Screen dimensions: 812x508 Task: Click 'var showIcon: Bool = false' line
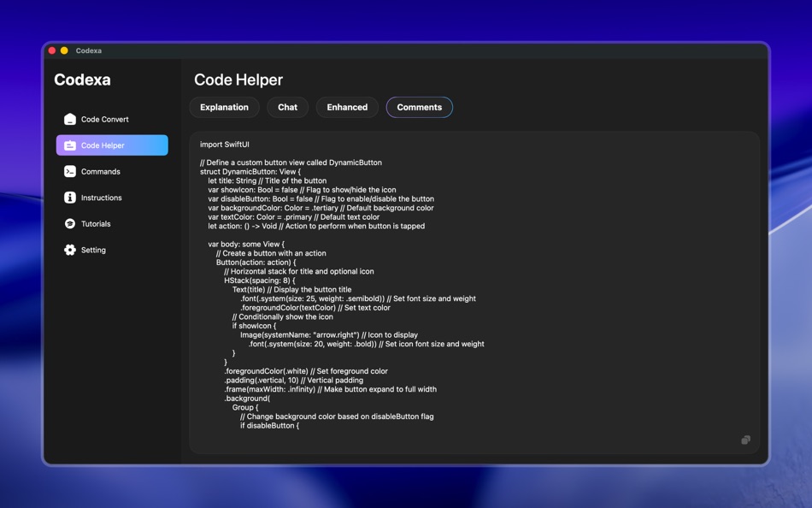point(302,190)
